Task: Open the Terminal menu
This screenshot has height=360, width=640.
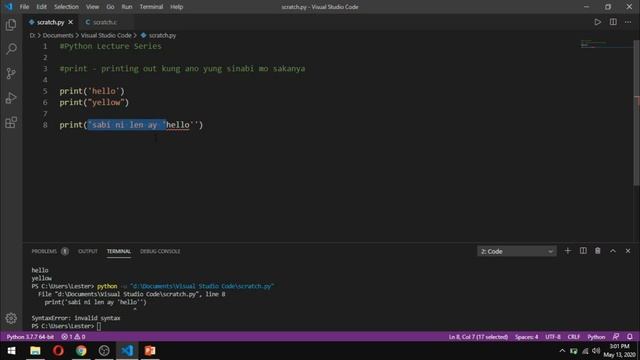Action: (151, 7)
